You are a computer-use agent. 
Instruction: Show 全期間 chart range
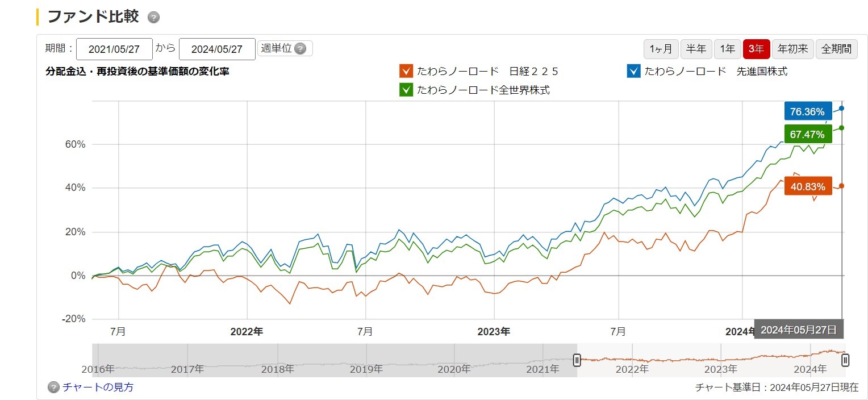(x=836, y=49)
